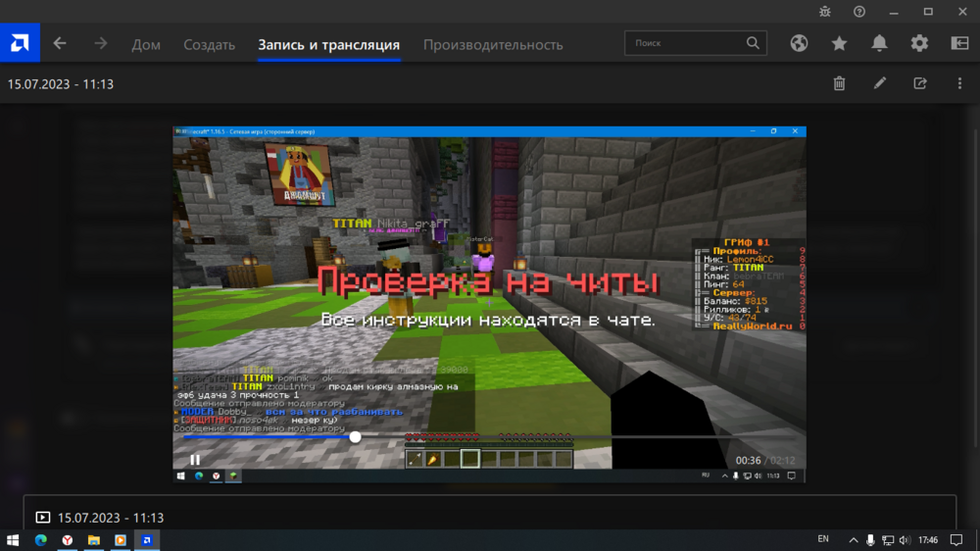Open the Windows action center
The image size is (980, 551).
[x=956, y=540]
